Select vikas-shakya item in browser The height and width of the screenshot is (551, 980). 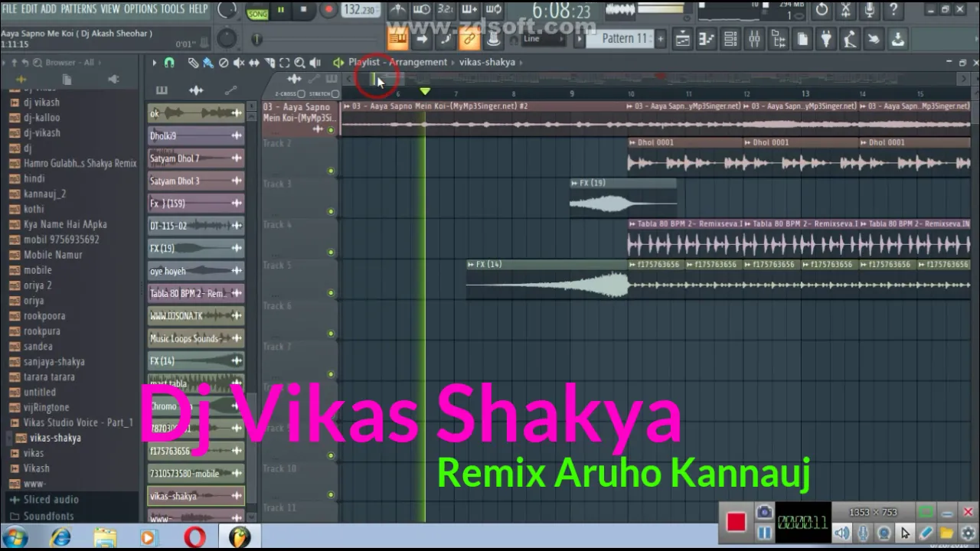(x=55, y=438)
